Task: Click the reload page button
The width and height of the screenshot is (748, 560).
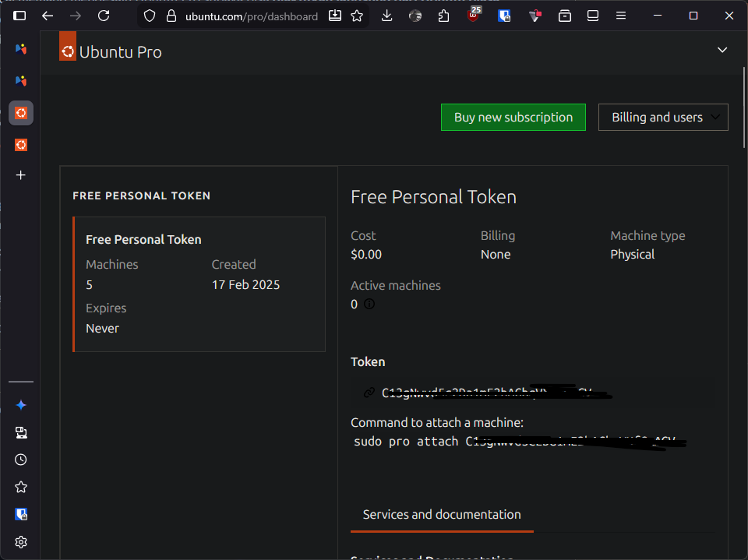Action: click(x=104, y=16)
